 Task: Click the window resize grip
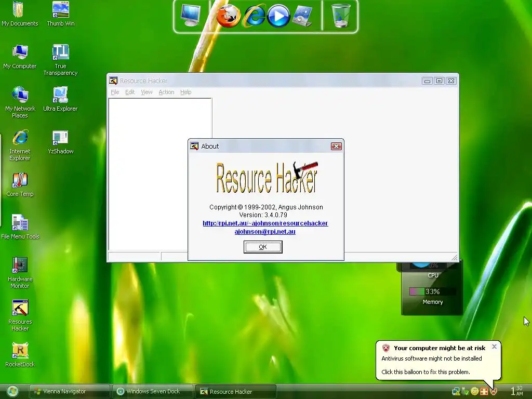click(x=454, y=258)
